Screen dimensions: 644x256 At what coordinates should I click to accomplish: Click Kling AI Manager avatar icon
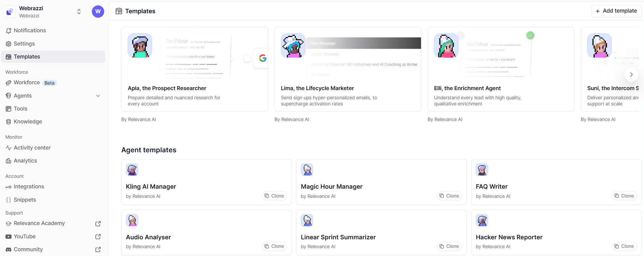[132, 170]
